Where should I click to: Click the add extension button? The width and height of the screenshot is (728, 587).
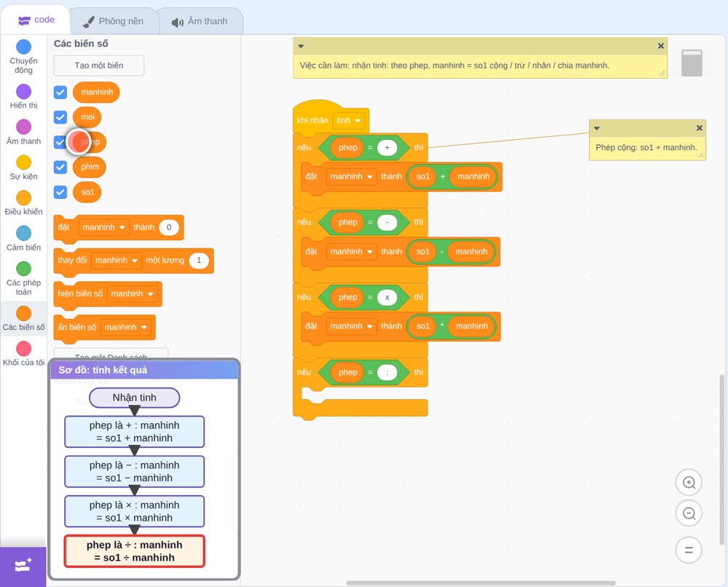pos(23,566)
